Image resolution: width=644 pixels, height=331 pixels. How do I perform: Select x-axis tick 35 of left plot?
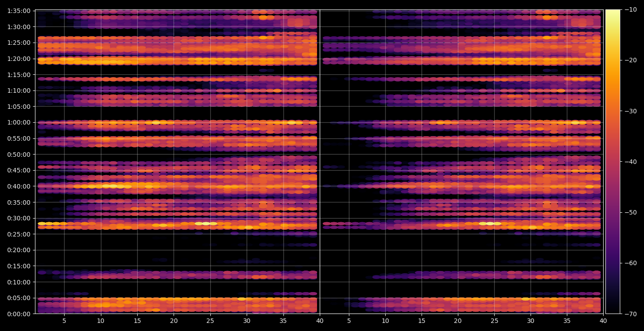(x=283, y=321)
